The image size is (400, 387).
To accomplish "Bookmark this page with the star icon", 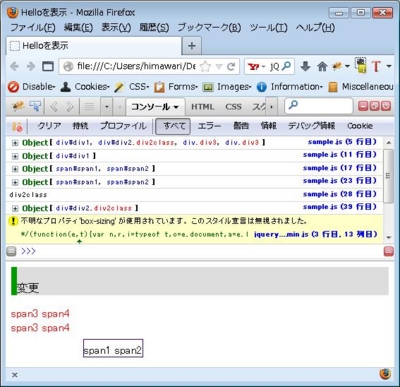I will coord(205,67).
